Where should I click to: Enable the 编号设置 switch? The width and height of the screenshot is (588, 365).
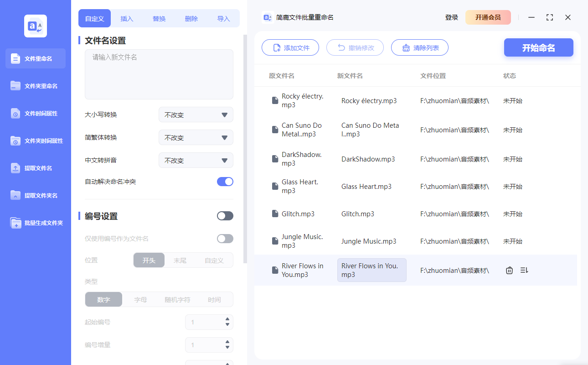point(225,215)
